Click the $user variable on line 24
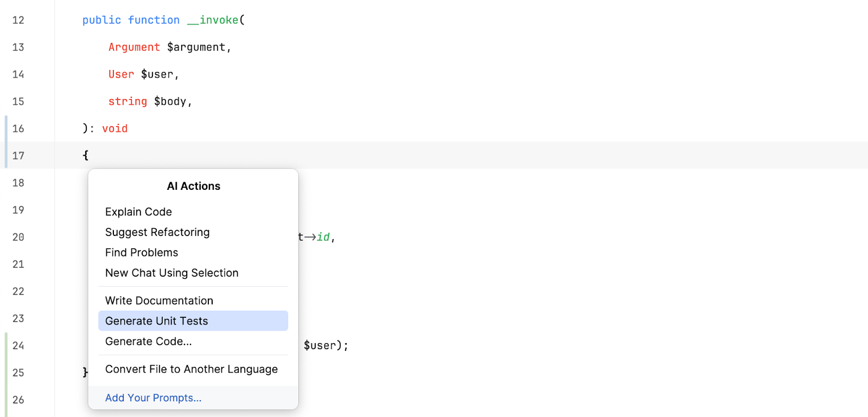 (320, 345)
